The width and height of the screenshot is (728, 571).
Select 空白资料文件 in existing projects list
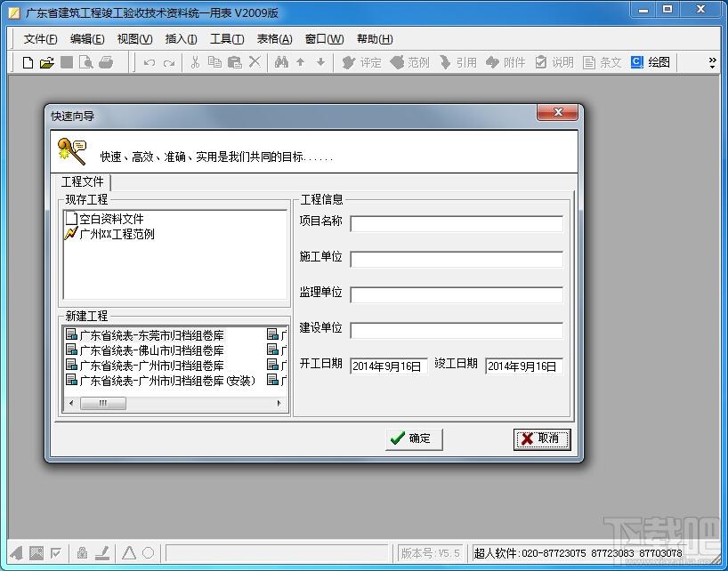[110, 219]
